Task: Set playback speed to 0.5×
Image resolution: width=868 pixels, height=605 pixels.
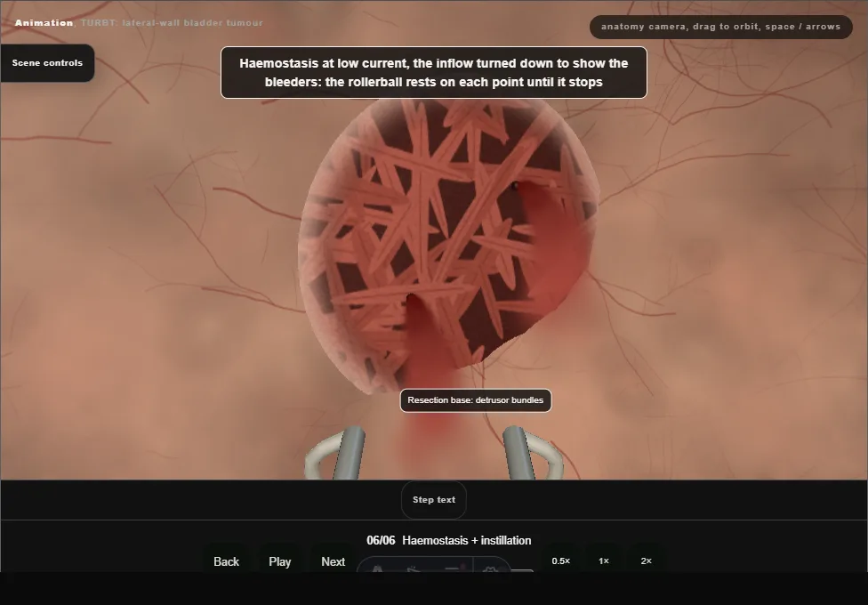Action: point(561,561)
